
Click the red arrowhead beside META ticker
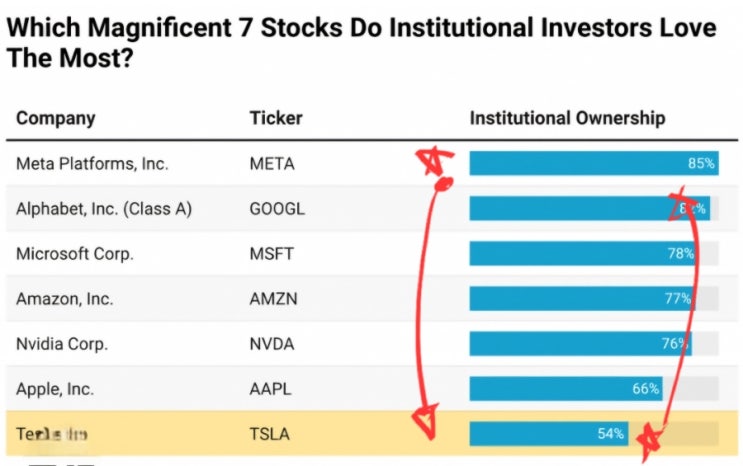pos(430,162)
